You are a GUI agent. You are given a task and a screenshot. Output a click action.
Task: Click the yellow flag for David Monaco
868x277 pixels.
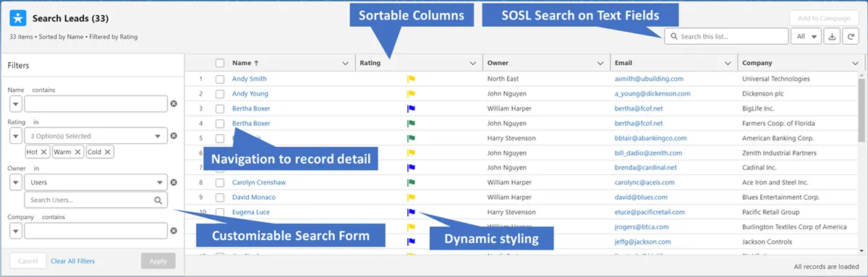411,197
